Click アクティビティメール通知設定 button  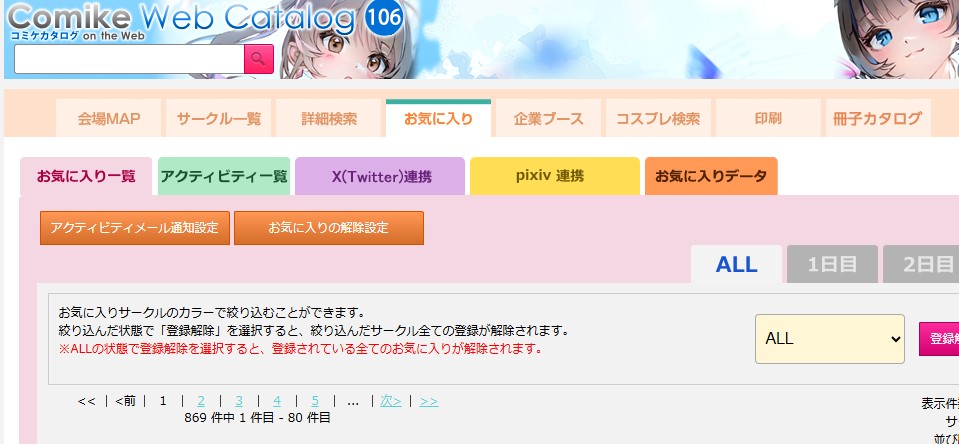click(135, 228)
